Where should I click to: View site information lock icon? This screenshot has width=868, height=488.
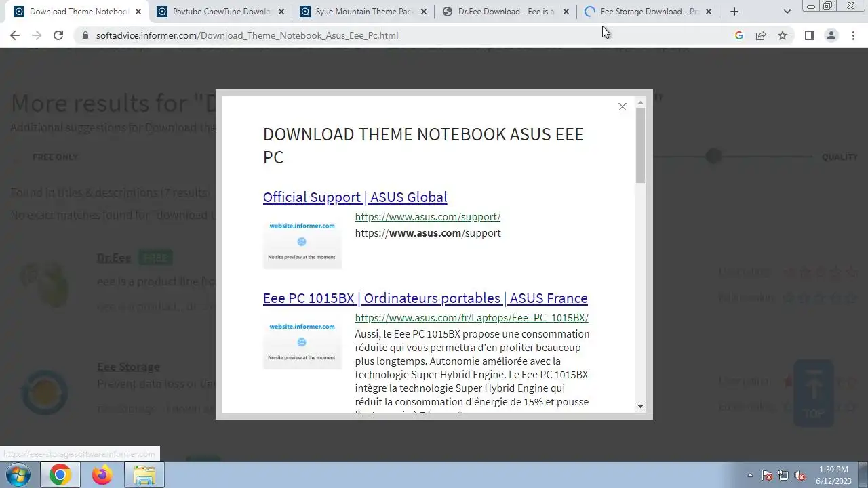(85, 35)
